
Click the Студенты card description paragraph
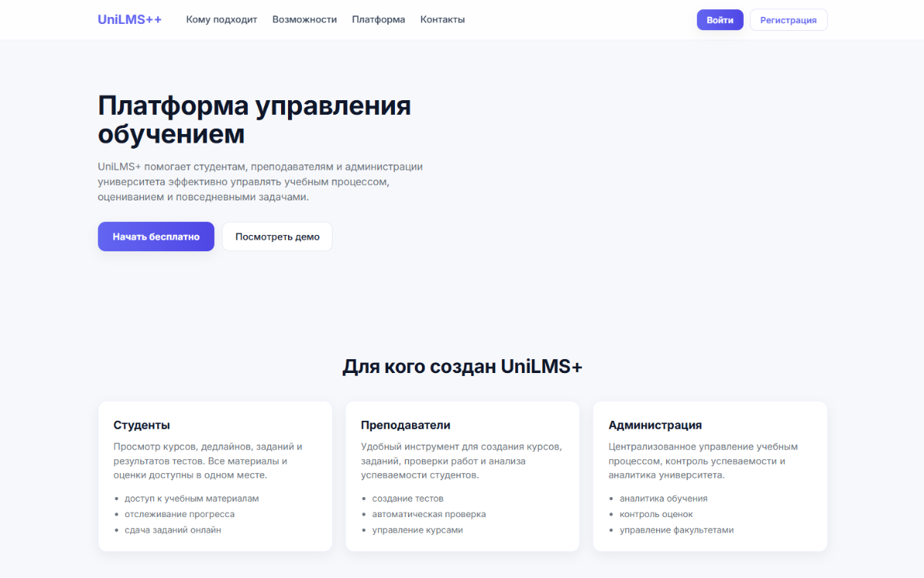[208, 461]
